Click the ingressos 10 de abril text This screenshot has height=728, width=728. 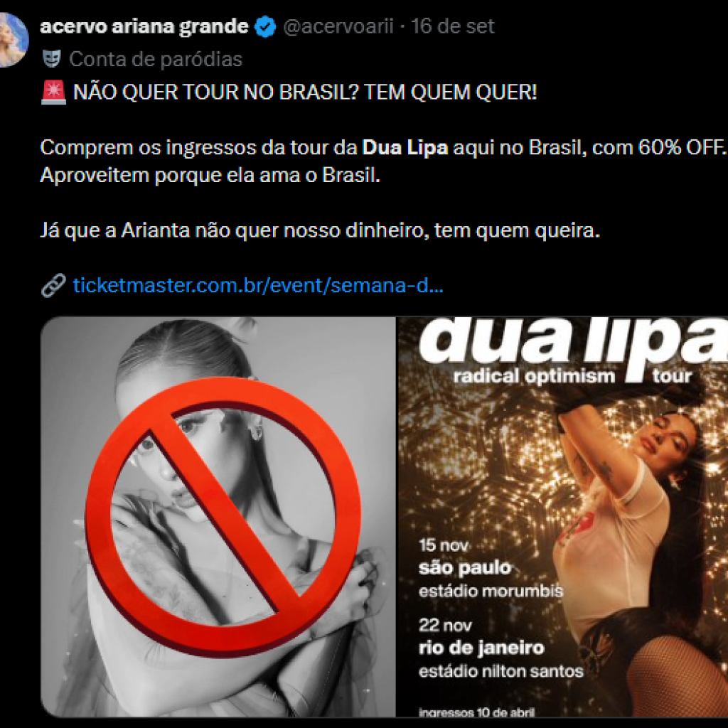476,712
